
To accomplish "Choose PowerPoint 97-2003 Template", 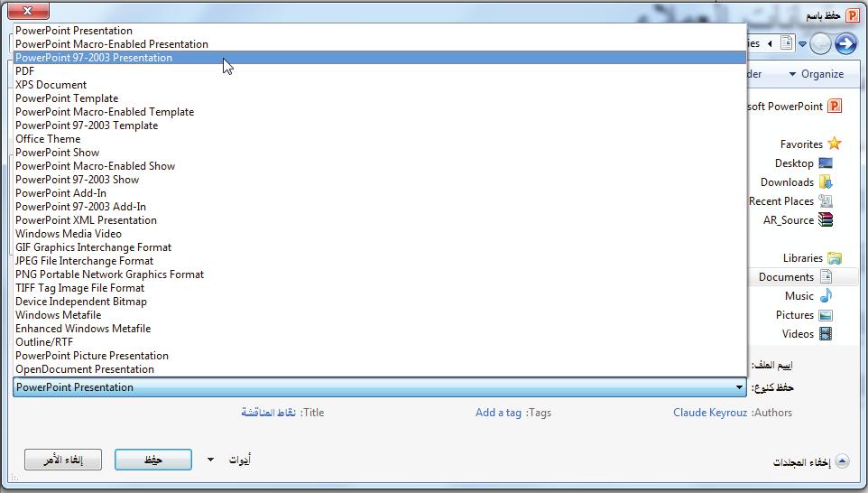I will point(380,126).
